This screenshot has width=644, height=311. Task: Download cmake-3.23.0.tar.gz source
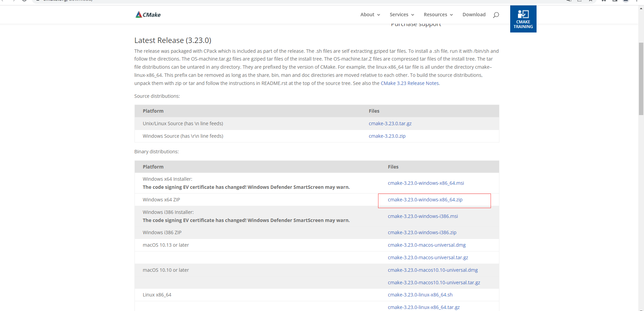pos(390,124)
